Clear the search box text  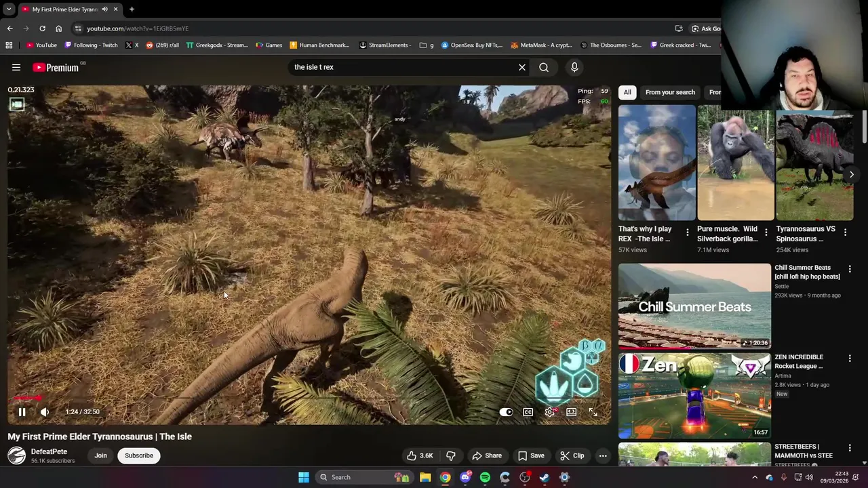[x=522, y=67]
